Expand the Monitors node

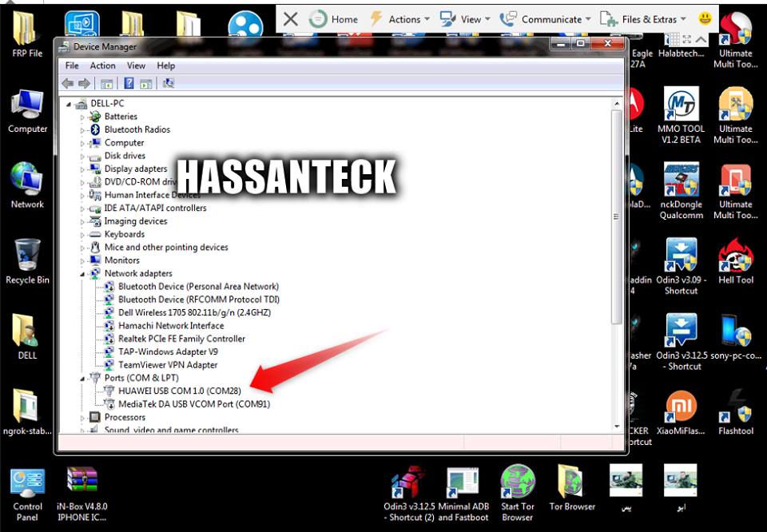click(82, 261)
